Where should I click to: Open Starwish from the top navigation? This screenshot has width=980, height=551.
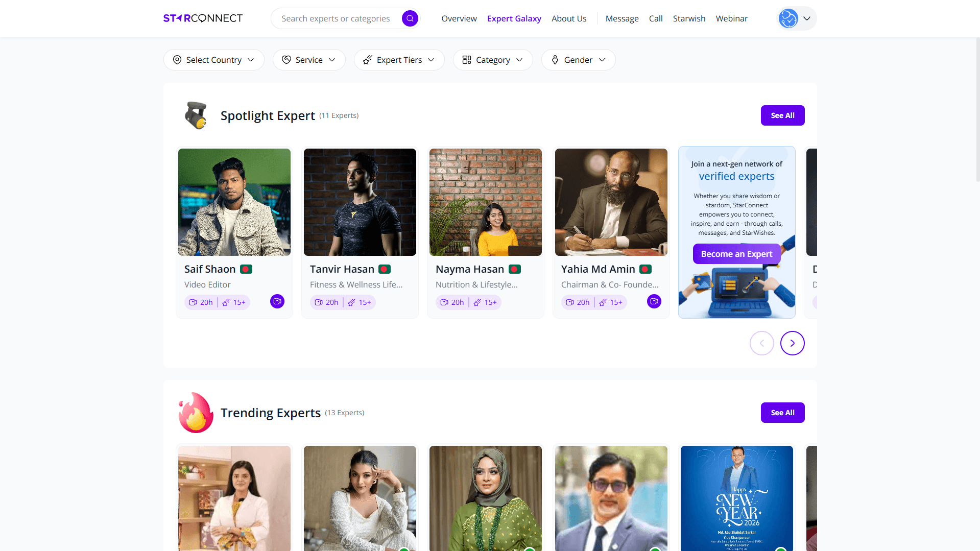click(x=689, y=18)
